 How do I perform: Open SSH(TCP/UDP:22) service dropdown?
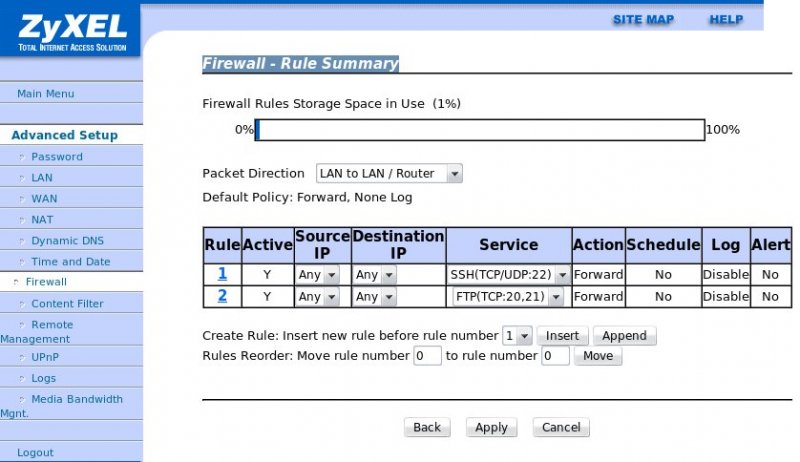[508, 275]
